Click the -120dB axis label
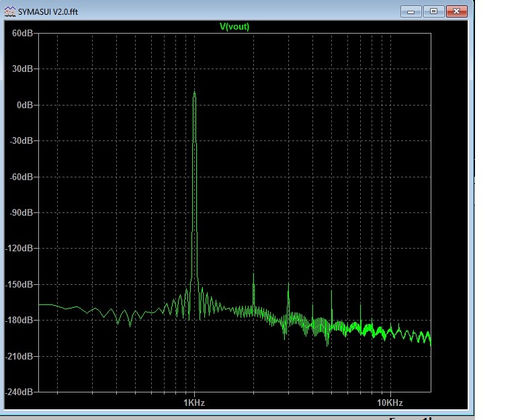Screen dimensions: 516x420 coord(19,248)
